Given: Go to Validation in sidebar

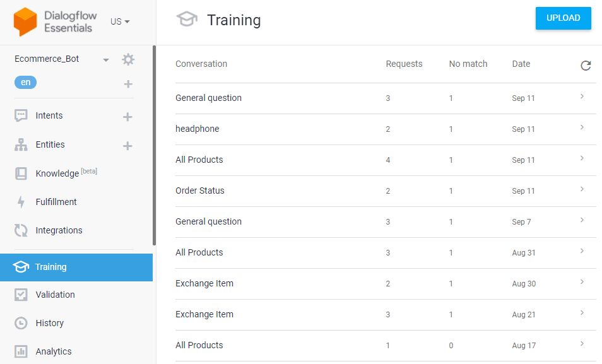Looking at the screenshot, I should click(56, 295).
